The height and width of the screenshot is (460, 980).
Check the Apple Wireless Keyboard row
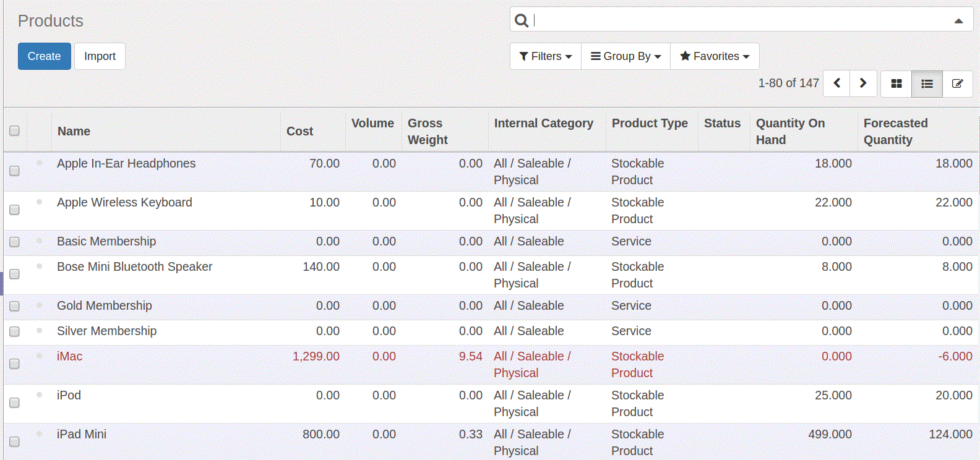(x=14, y=210)
